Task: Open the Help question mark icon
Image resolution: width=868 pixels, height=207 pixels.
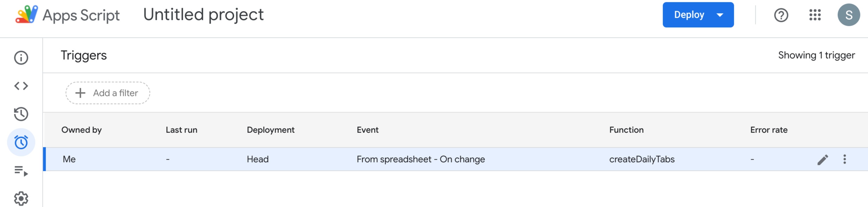Action: pos(781,15)
